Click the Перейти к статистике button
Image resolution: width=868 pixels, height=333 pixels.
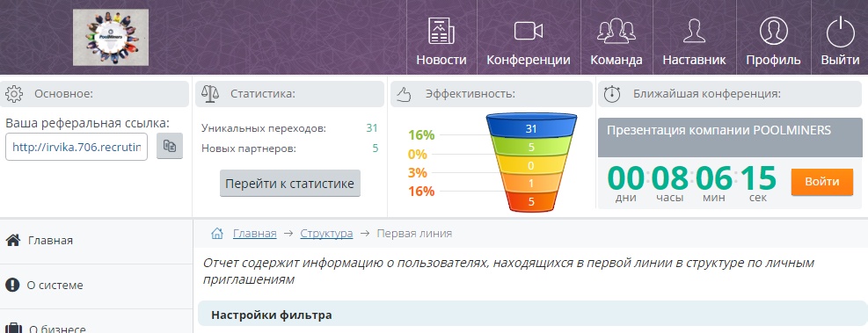pos(289,183)
